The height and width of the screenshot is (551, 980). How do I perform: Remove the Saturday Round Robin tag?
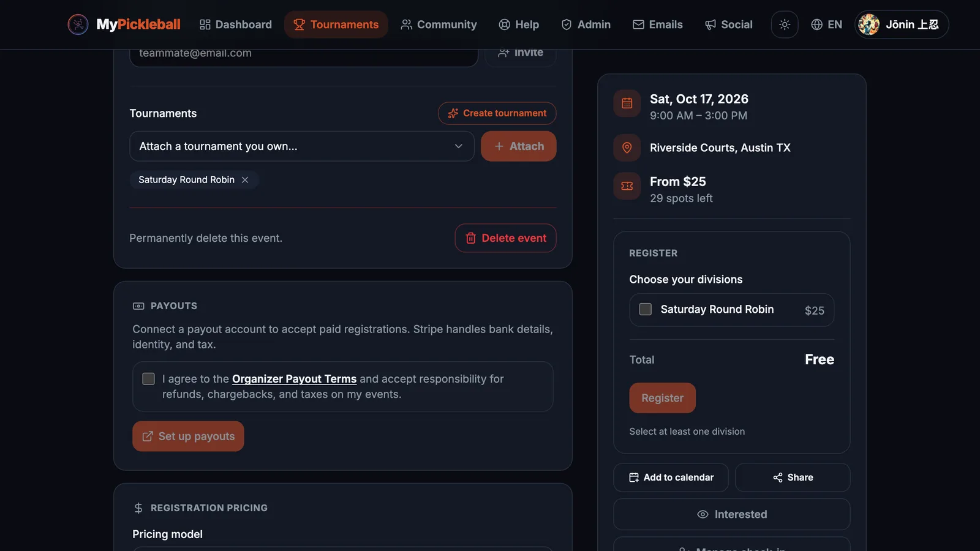[x=245, y=179]
